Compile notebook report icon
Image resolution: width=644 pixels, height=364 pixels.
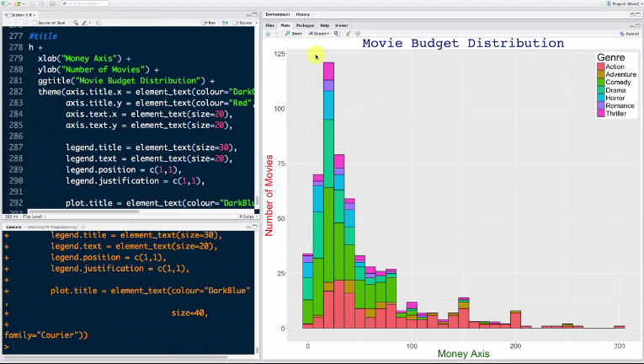[99, 23]
